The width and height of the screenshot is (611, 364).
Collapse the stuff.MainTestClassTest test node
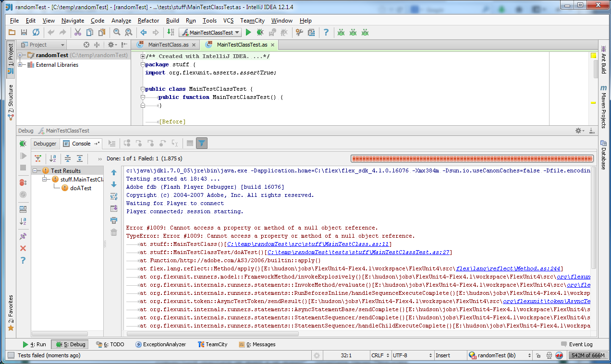44,179
